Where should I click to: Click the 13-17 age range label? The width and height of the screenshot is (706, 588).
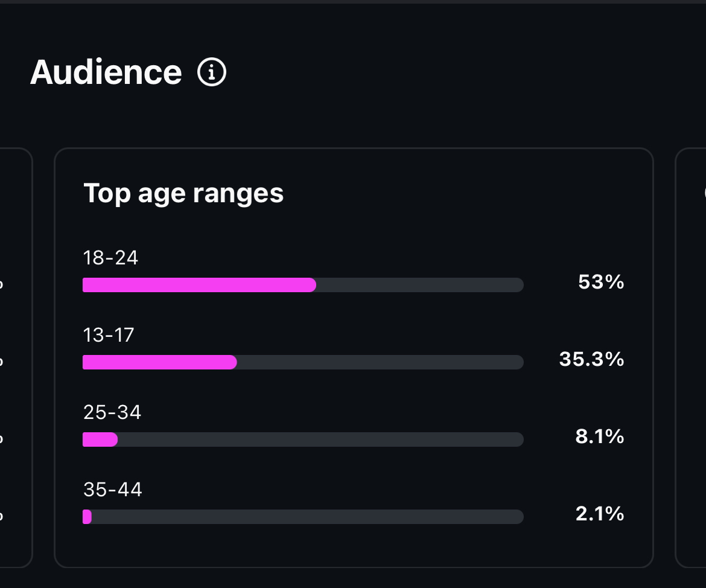(109, 335)
